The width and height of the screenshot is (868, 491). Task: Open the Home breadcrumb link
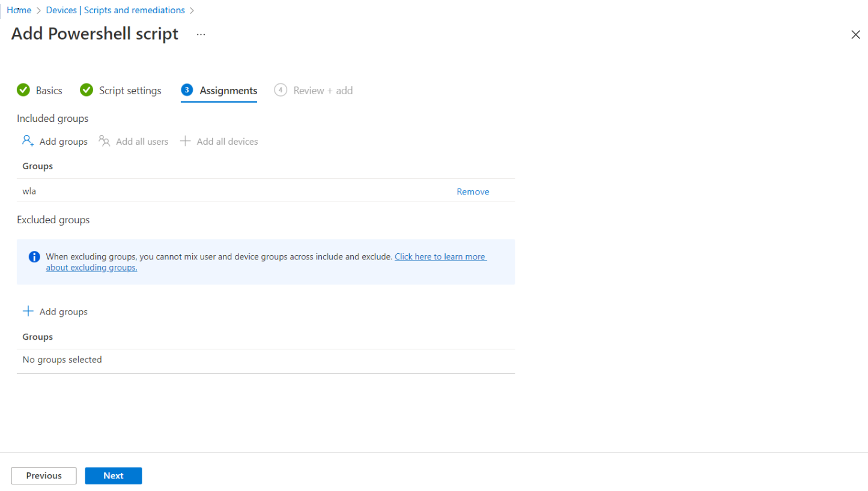click(x=19, y=10)
